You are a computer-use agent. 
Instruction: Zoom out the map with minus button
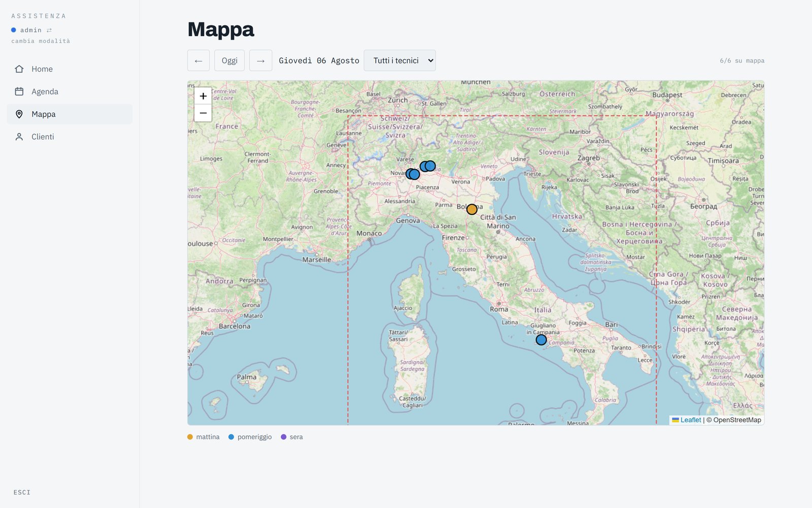[203, 113]
